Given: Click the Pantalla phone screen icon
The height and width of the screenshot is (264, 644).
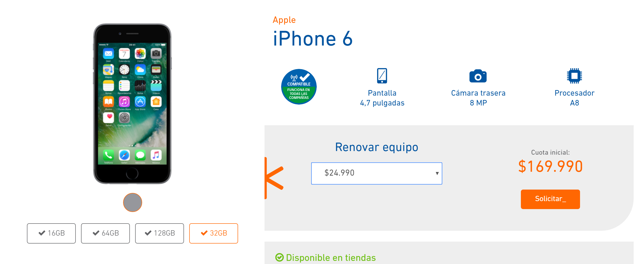Looking at the screenshot, I should click(x=382, y=76).
